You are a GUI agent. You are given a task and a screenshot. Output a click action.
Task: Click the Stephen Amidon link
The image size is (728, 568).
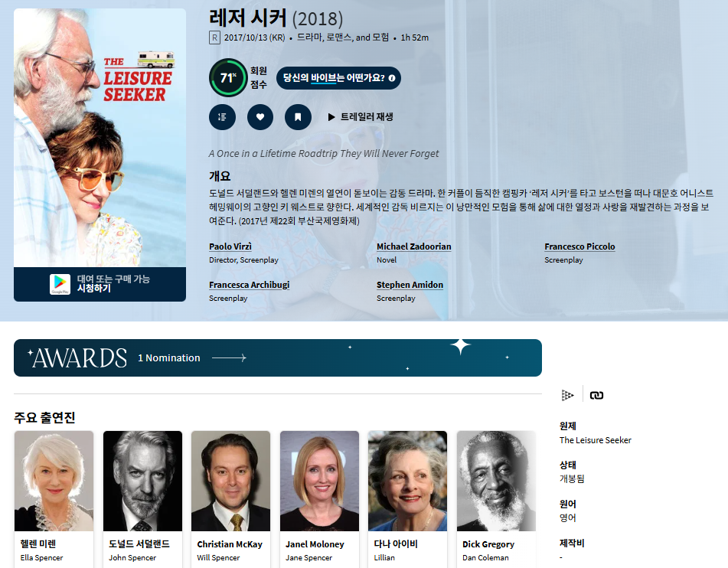[410, 285]
